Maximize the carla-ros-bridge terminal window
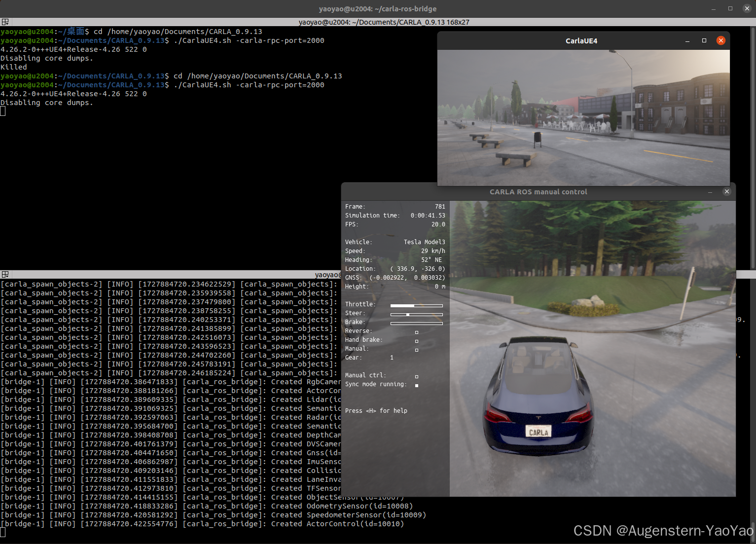756x544 pixels. [730, 8]
